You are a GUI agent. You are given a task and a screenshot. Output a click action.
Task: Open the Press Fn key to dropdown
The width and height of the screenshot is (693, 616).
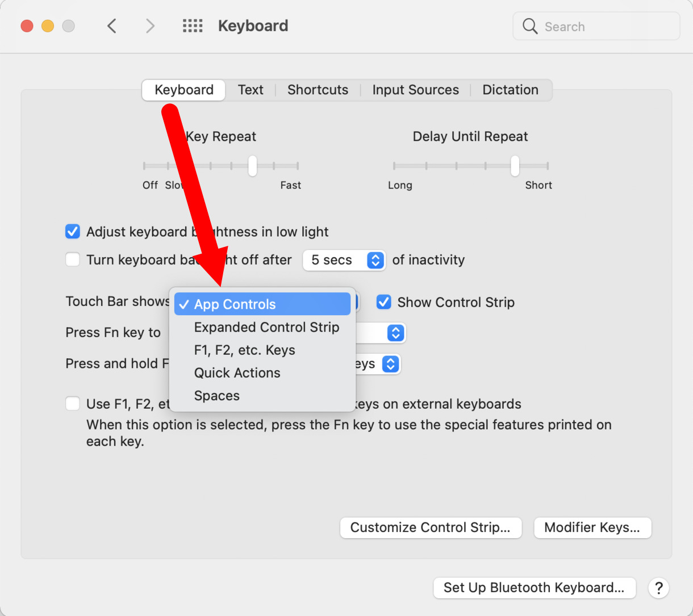coord(395,333)
